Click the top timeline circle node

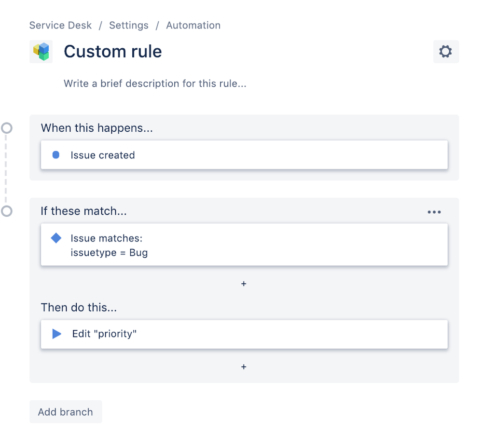point(7,128)
